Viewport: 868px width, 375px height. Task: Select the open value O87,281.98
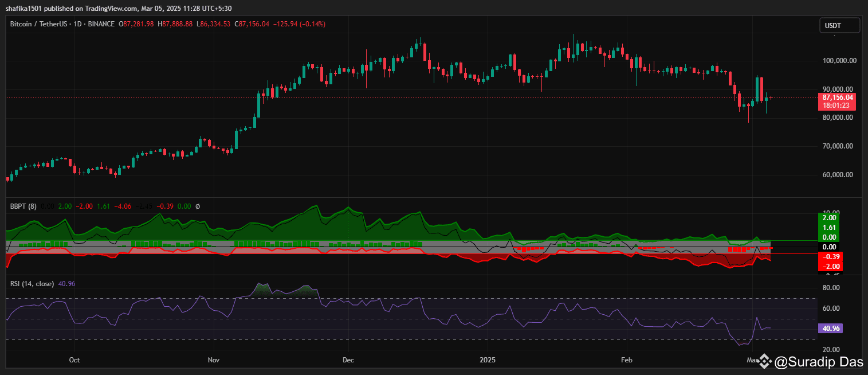[136, 24]
